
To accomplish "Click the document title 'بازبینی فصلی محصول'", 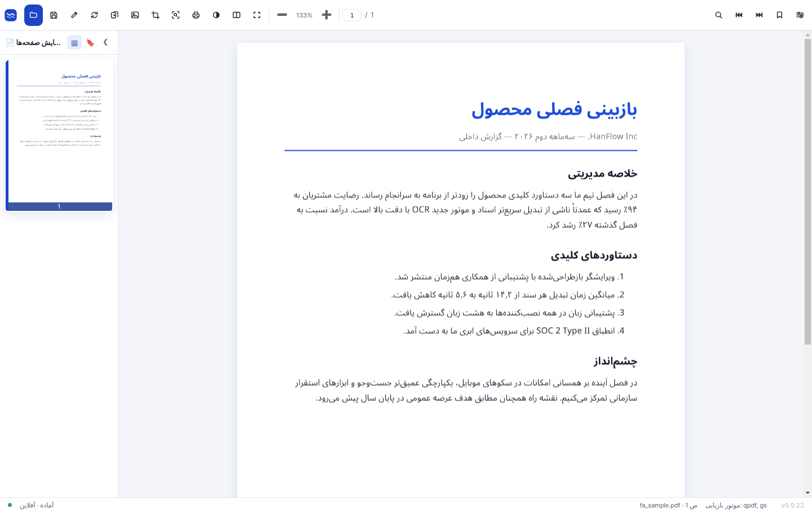I will (554, 109).
